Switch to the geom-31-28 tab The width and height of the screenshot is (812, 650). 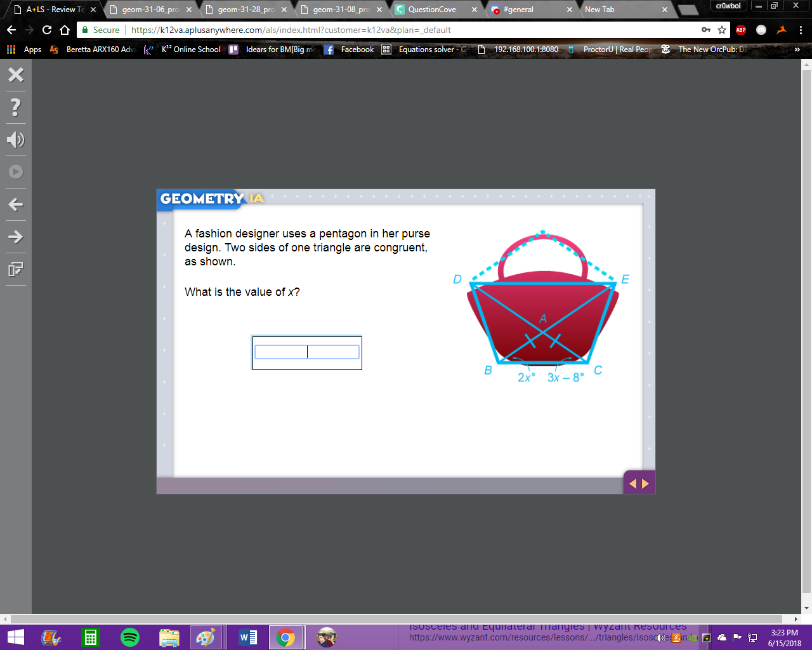coord(246,10)
